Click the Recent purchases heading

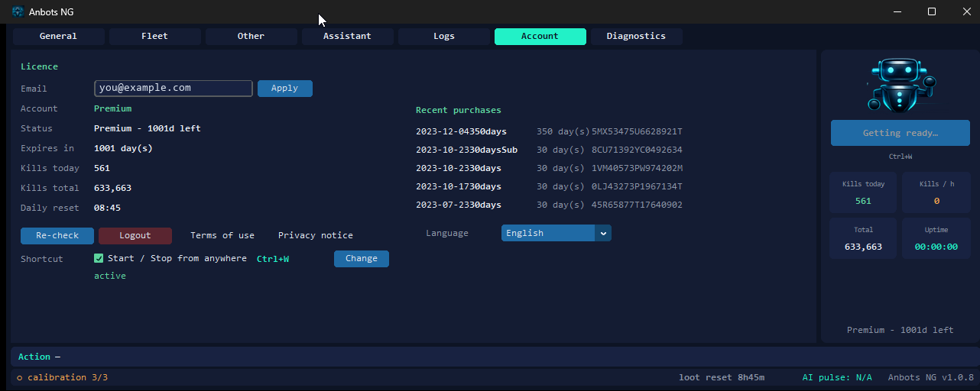point(459,111)
